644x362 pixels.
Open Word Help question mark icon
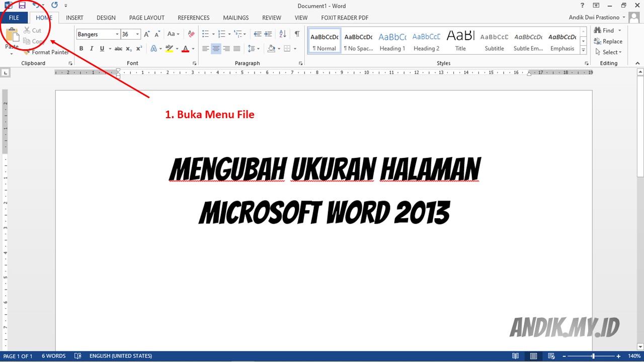(583, 5)
